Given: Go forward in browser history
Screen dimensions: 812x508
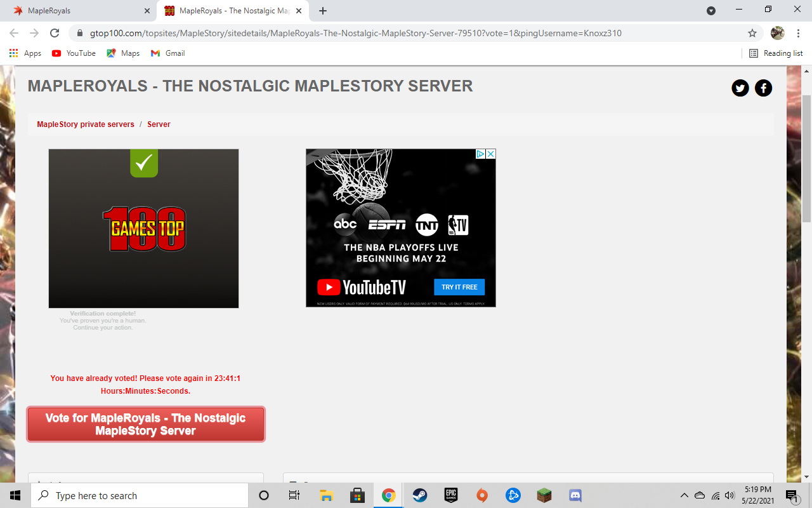Looking at the screenshot, I should [x=34, y=33].
